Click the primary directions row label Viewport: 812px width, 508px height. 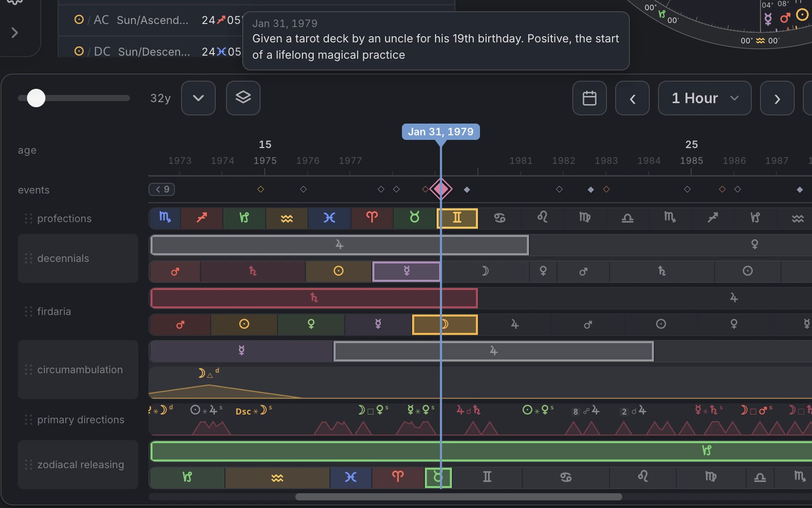coord(81,420)
